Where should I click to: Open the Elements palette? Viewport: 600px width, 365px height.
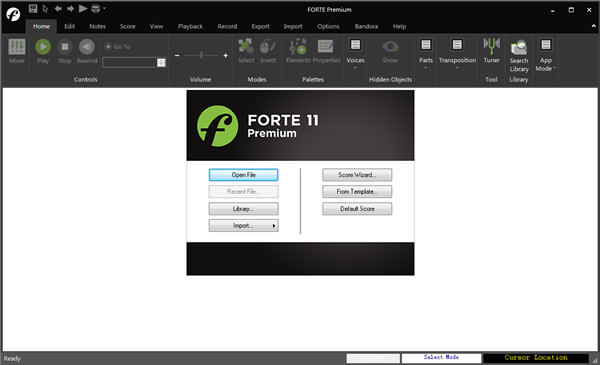[298, 51]
